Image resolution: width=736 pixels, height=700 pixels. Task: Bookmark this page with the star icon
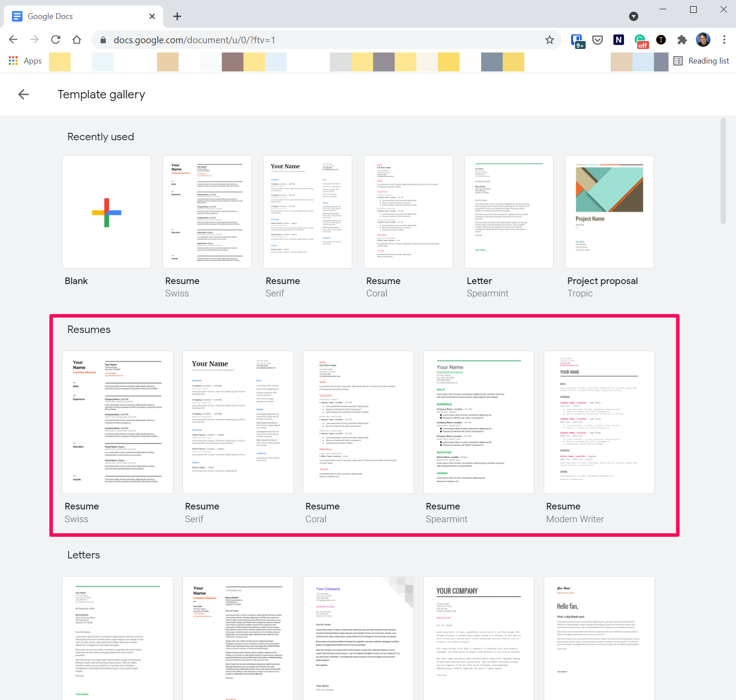click(549, 40)
